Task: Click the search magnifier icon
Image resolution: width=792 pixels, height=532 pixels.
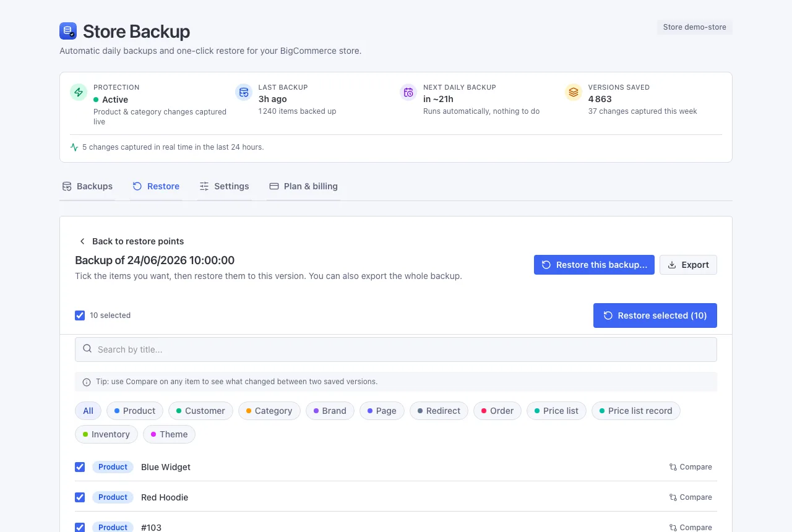Action: [87, 349]
